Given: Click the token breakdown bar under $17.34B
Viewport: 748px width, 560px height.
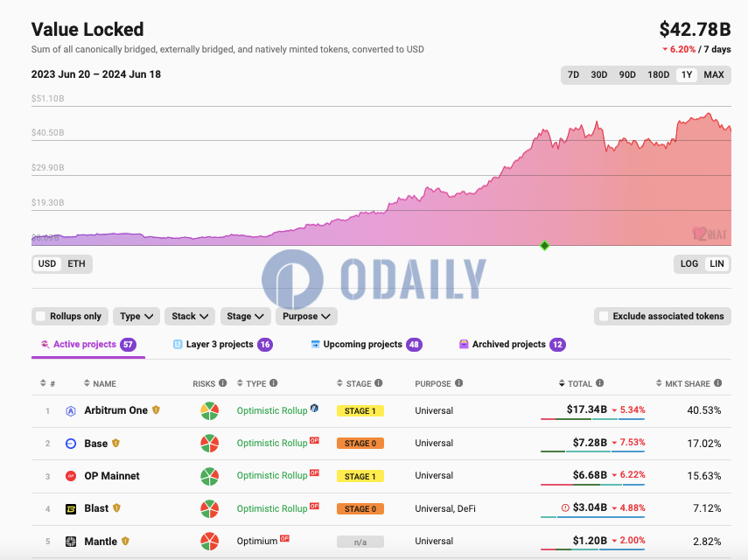Looking at the screenshot, I should click(x=592, y=419).
